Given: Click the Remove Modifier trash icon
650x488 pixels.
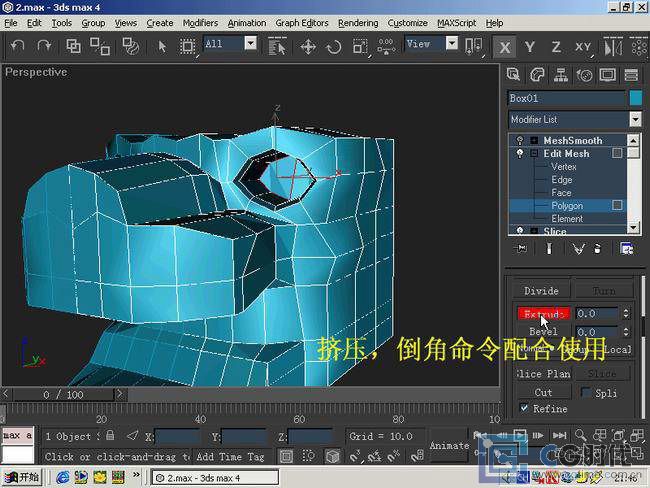Looking at the screenshot, I should tap(597, 248).
